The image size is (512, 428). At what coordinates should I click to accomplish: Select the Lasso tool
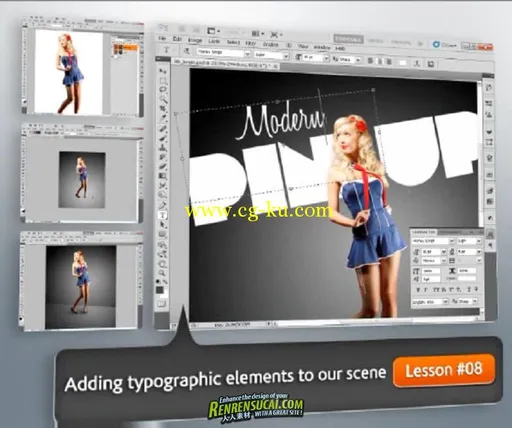[163, 89]
